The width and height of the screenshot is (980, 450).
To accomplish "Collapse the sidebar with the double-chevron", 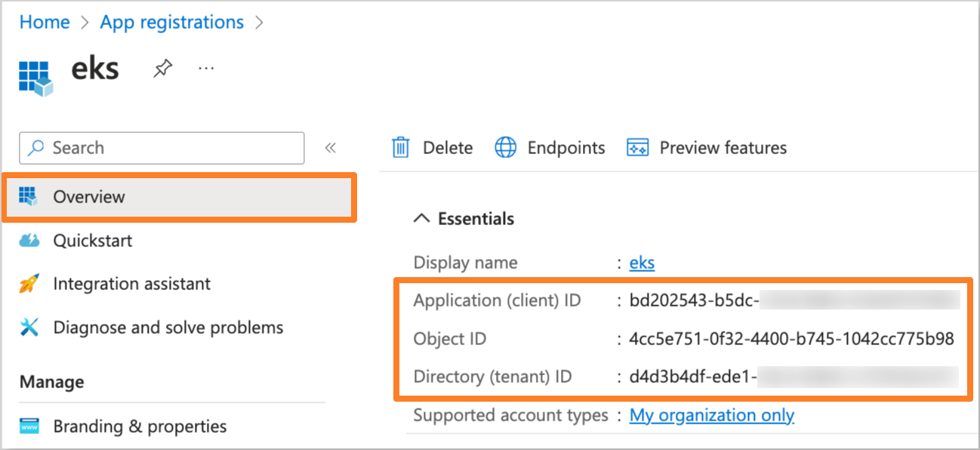I will coord(331,148).
